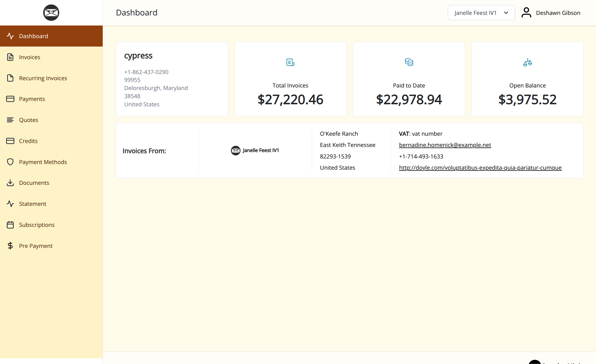Click the phone number +1-714-493-1633
Image resolution: width=596 pixels, height=364 pixels.
pyautogui.click(x=421, y=156)
